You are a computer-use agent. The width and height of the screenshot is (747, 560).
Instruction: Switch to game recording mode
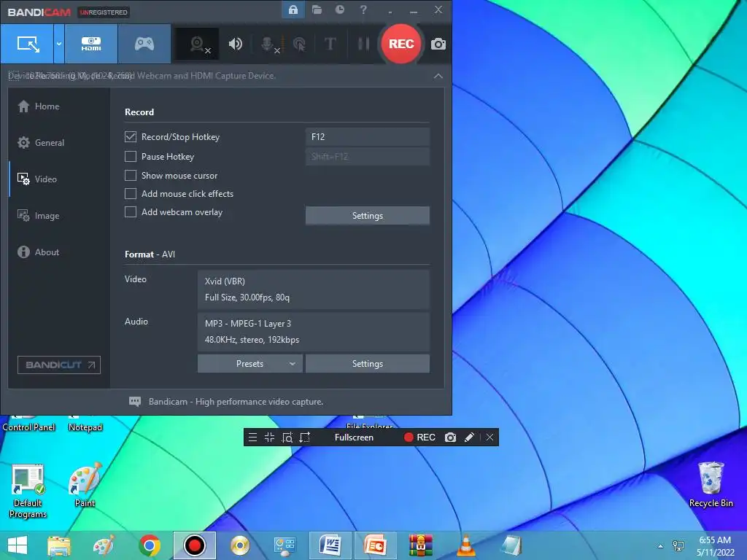[x=144, y=44]
